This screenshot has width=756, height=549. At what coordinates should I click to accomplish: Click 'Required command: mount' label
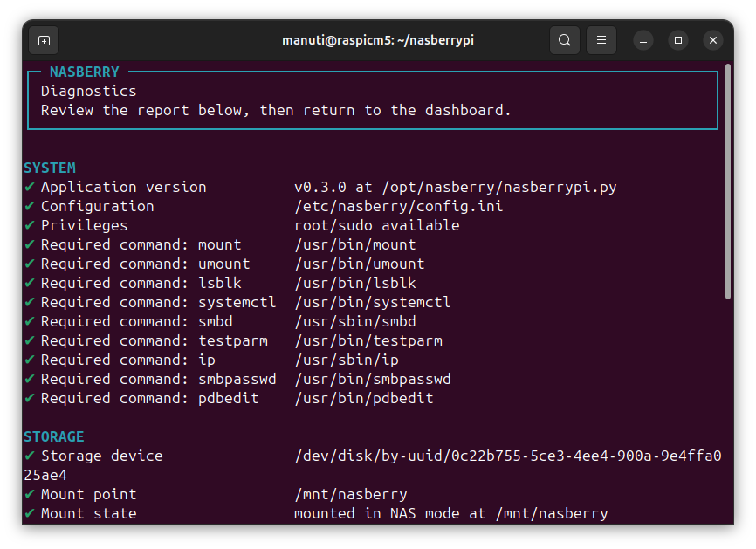coord(141,245)
